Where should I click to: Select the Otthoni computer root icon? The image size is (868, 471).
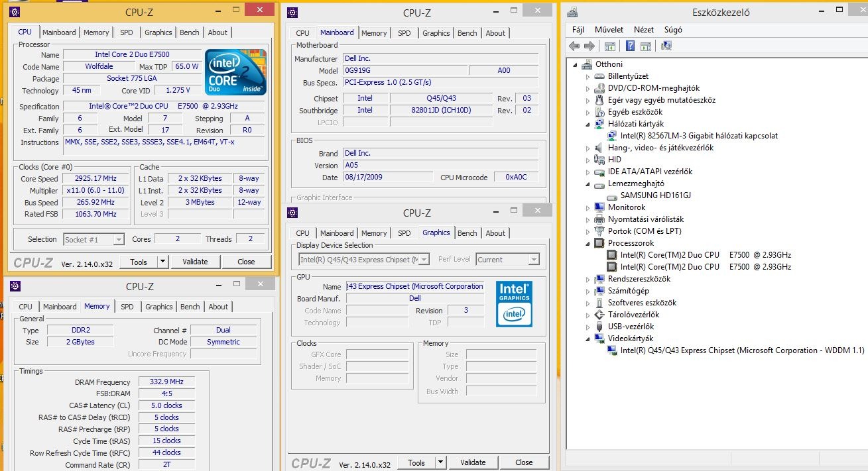[x=587, y=64]
